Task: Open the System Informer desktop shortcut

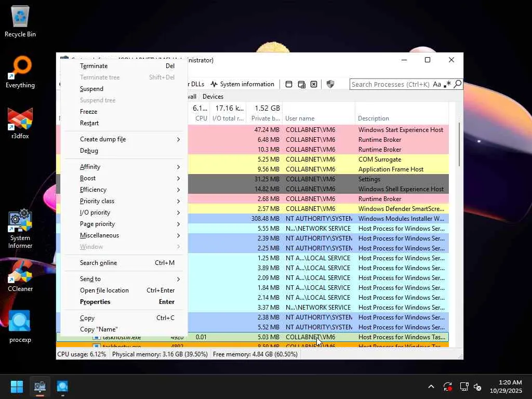Action: (x=20, y=229)
